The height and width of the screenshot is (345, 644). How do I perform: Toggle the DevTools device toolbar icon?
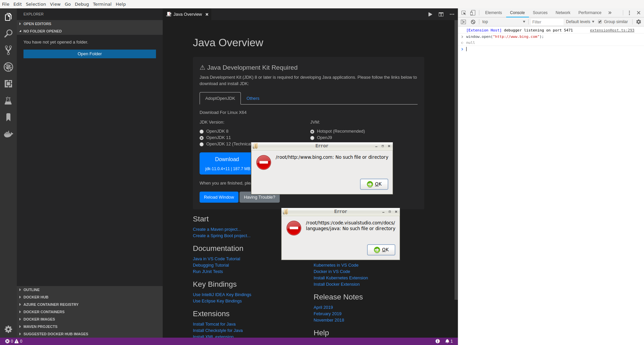pos(473,13)
